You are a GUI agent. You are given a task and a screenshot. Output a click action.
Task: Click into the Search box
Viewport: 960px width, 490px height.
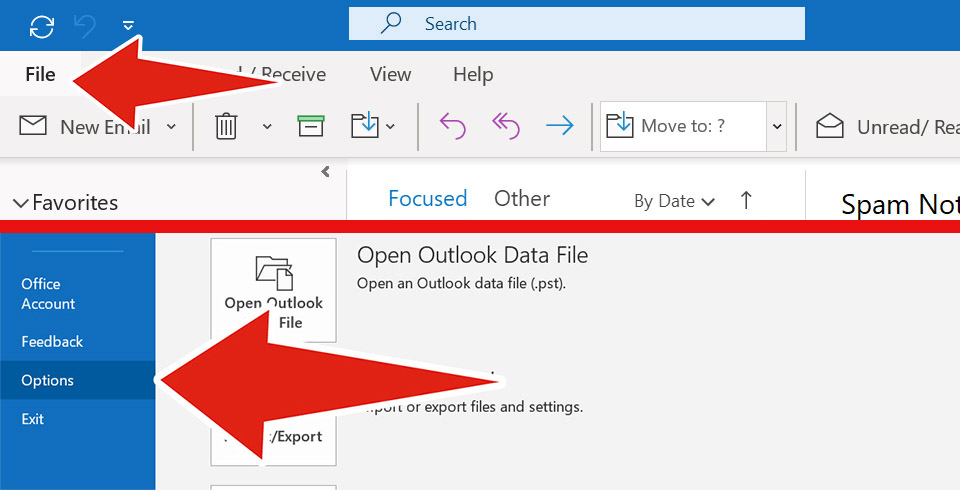tap(577, 24)
